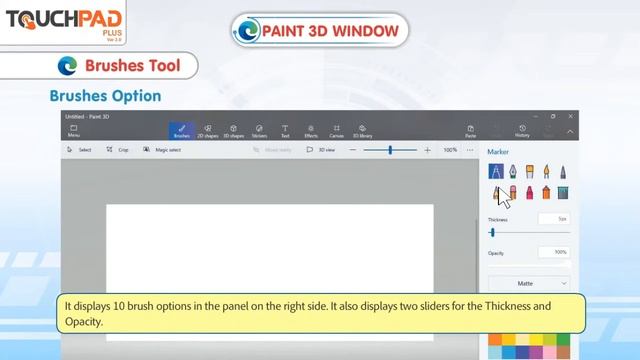Pick the orange color swatch
This screenshot has width=640, height=360.
click(x=495, y=339)
